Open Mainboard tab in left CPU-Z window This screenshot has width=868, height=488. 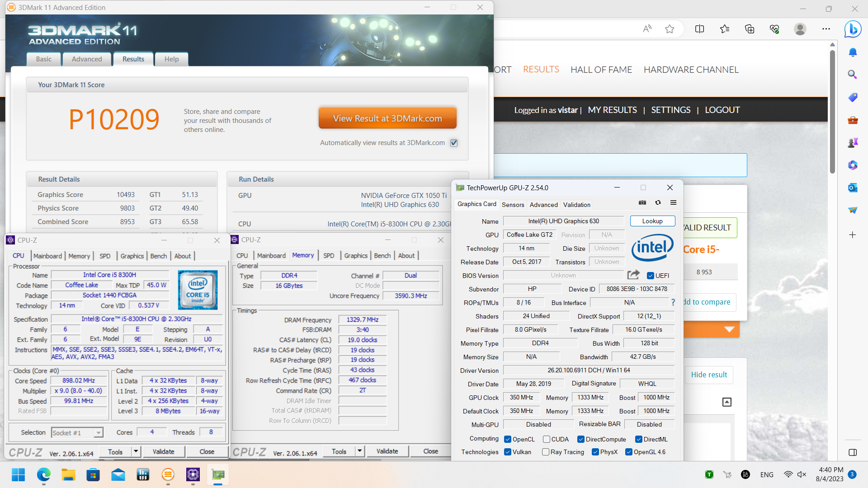coord(47,256)
